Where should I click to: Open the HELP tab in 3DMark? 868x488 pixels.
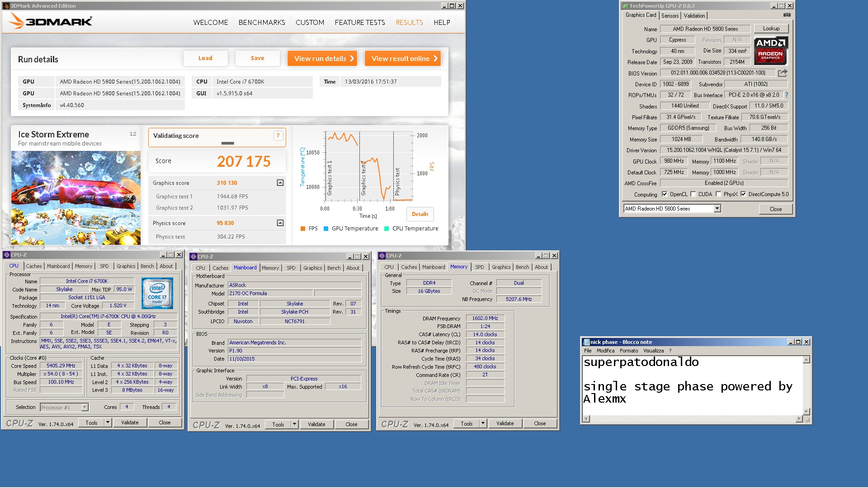[x=442, y=22]
